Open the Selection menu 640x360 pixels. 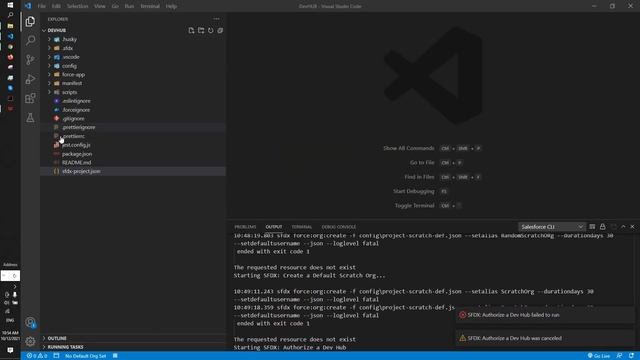78,6
